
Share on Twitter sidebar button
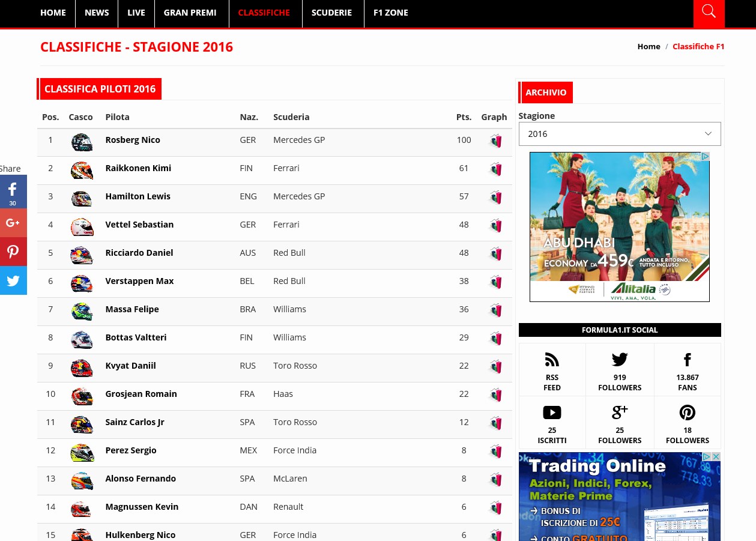13,280
